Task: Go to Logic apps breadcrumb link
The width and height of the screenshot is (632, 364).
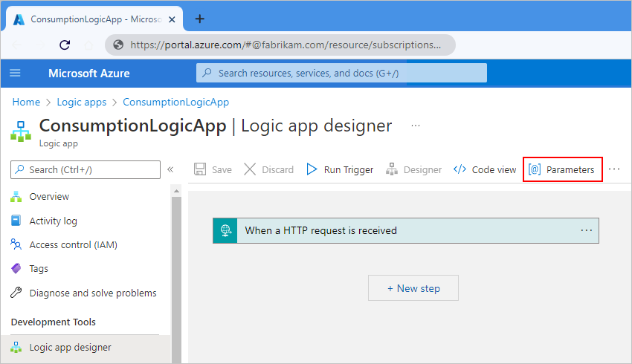Action: 82,103
